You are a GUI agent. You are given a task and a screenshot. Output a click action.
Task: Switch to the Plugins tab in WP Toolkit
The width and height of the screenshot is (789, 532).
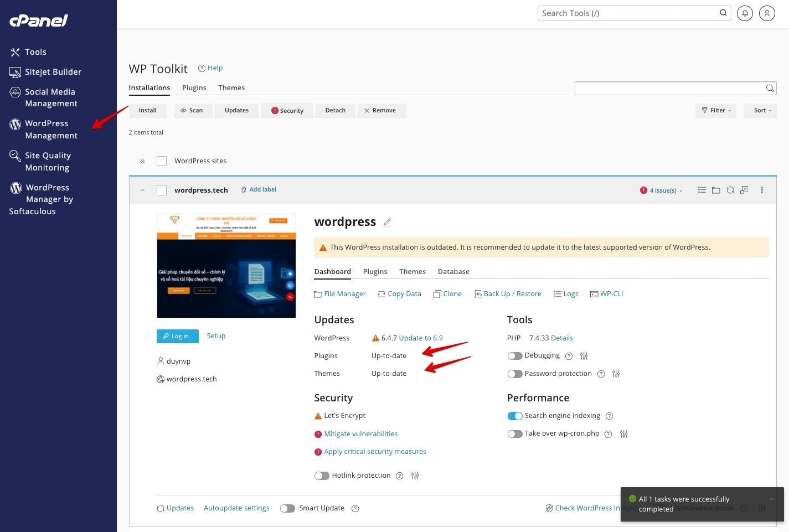click(194, 87)
